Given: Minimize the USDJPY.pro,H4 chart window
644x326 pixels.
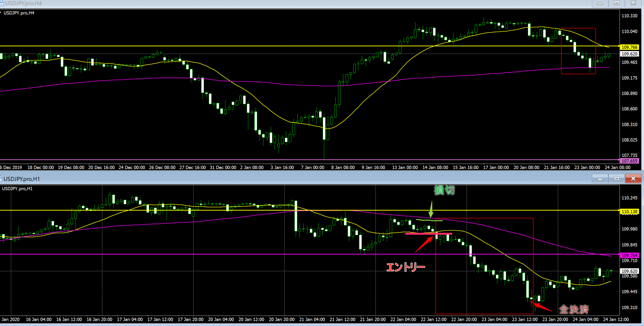Looking at the screenshot, I should 600,3.
